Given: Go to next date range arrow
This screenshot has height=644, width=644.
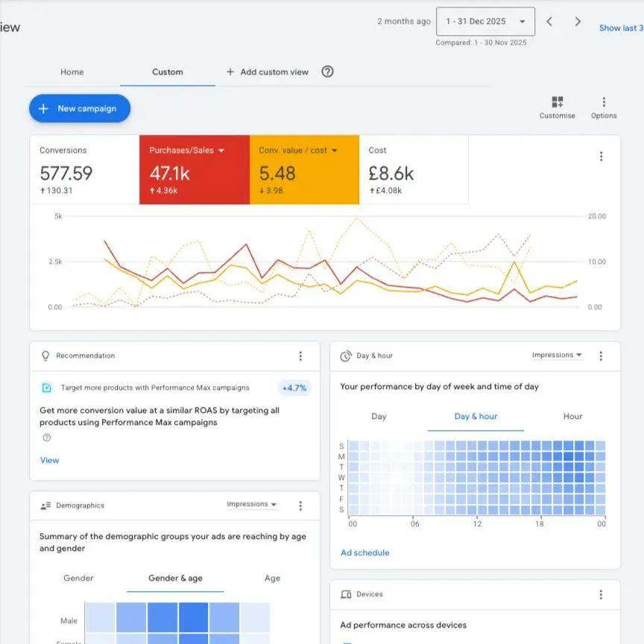Looking at the screenshot, I should (x=578, y=22).
